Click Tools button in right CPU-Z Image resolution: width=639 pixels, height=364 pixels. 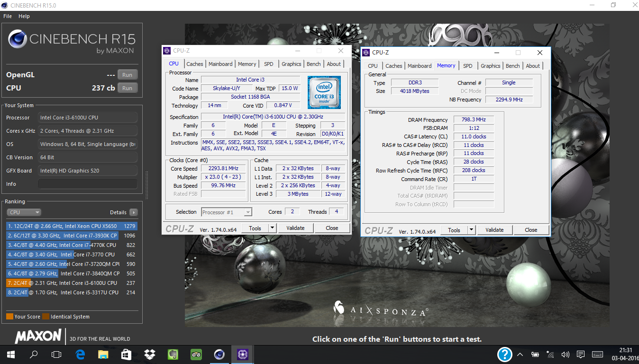(454, 230)
